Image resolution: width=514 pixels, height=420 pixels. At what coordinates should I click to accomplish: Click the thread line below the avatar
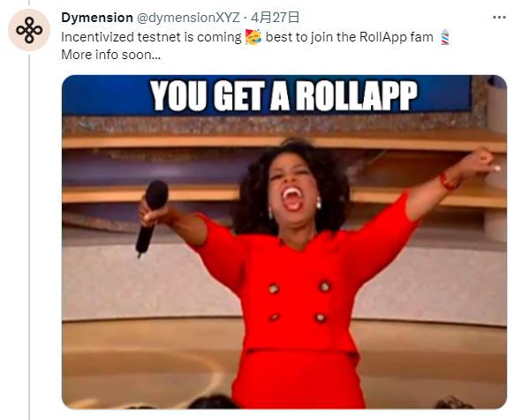point(29,237)
